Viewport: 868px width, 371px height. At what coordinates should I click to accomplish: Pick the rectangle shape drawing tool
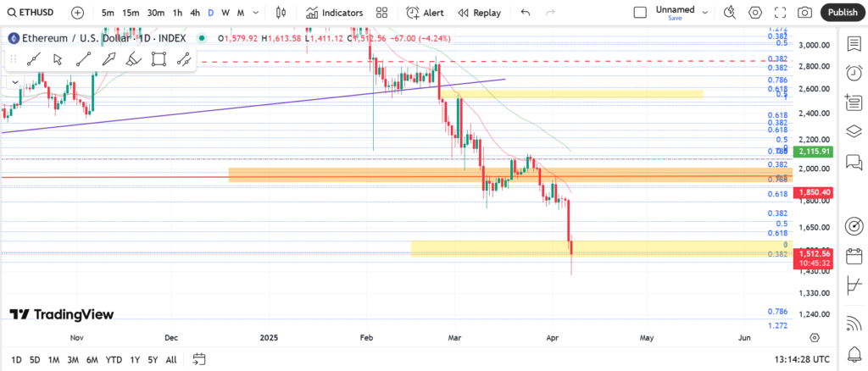159,58
